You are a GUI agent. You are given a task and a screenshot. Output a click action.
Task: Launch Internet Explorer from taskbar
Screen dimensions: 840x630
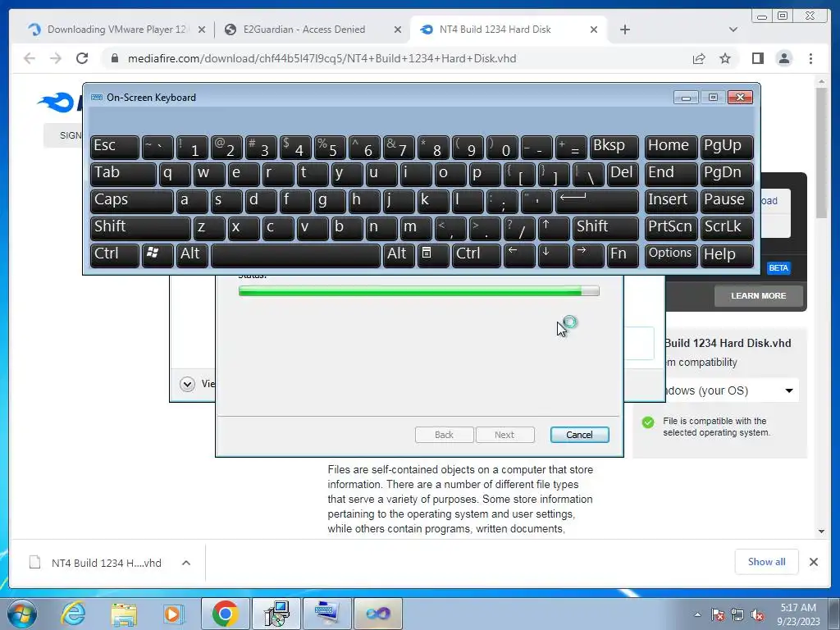click(73, 614)
